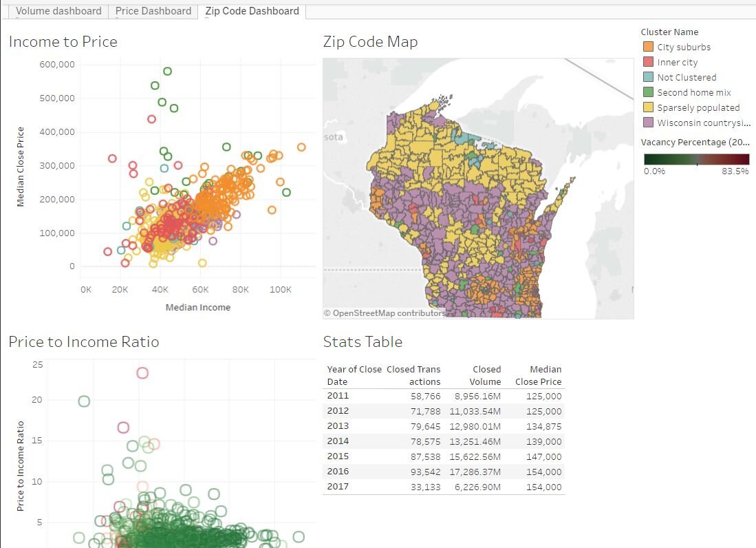756x548 pixels.
Task: Select the 2011 row in Stats Table
Action: point(338,396)
